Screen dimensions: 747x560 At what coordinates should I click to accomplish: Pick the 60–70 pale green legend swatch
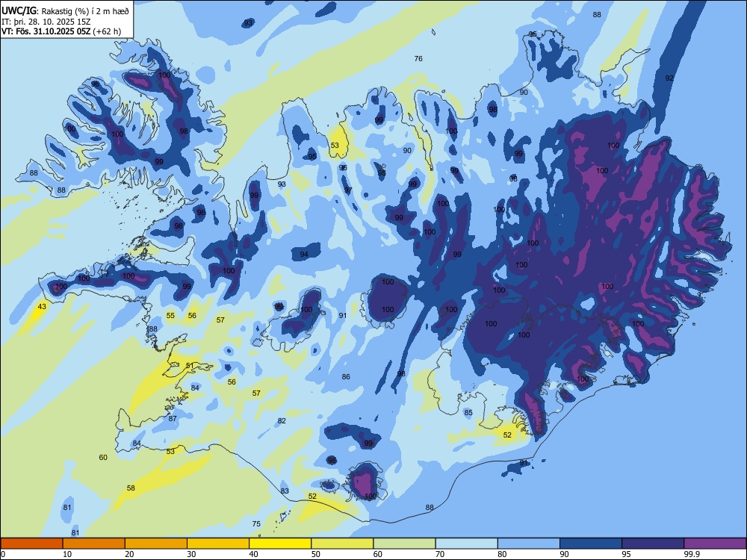404,544
